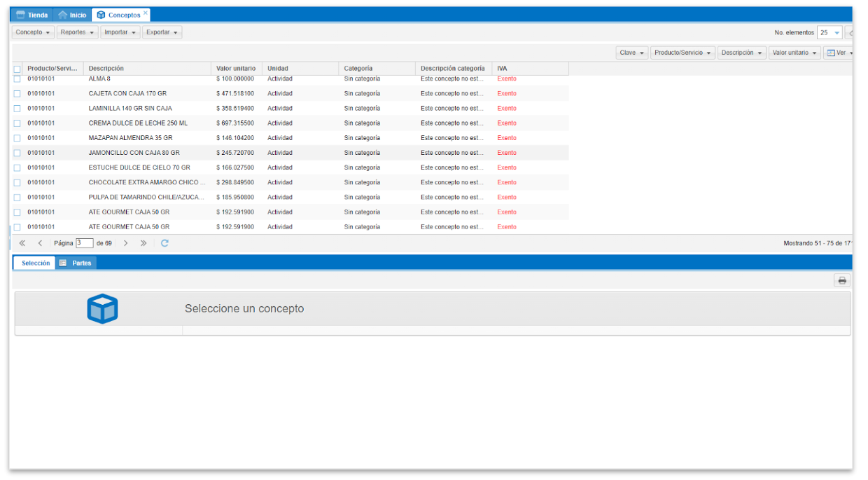Close the Conceptos tab with X
868x480 pixels.
[x=146, y=13]
